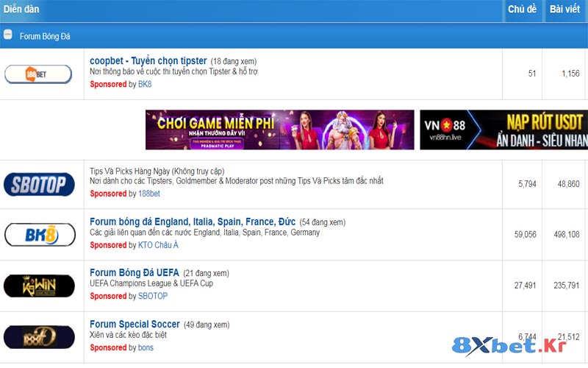Viewport: 588px width, 368px height.
Task: Open Forum bóng đá England, Italia, Spain forum
Action: tap(193, 222)
